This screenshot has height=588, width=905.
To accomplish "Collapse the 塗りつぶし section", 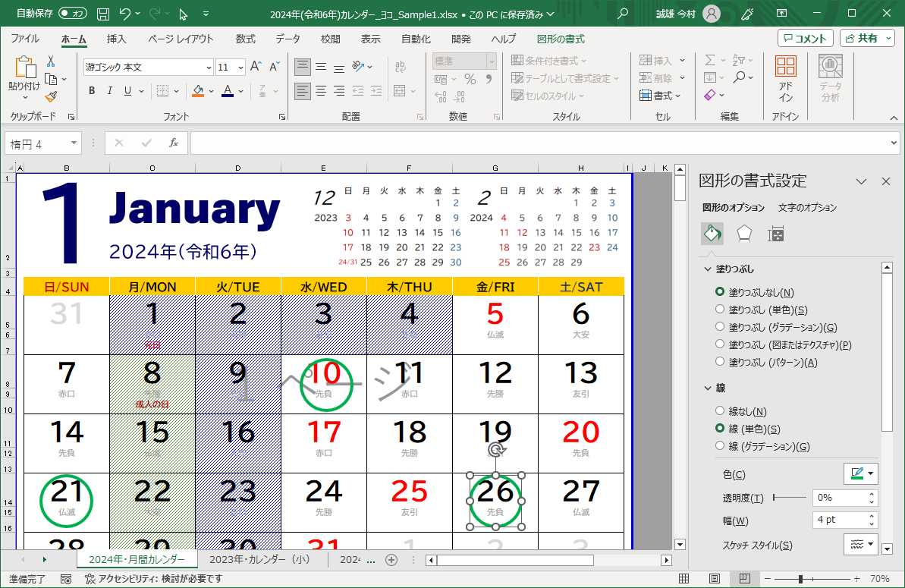I will (x=708, y=269).
